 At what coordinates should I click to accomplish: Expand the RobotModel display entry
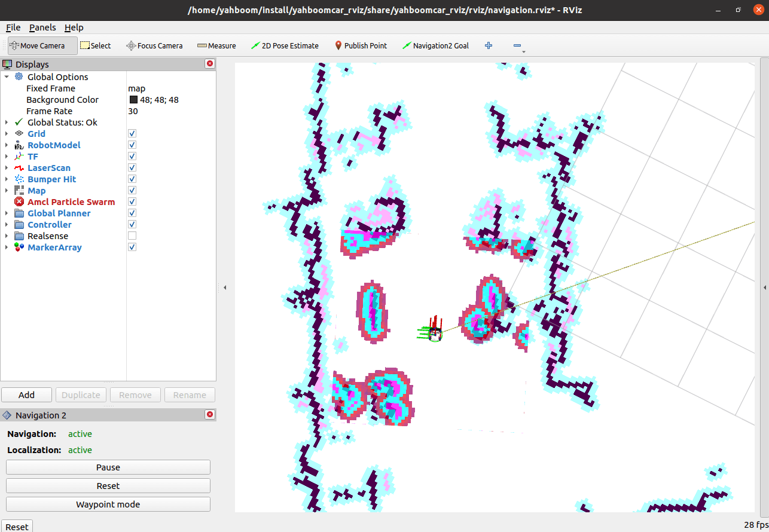pos(7,145)
